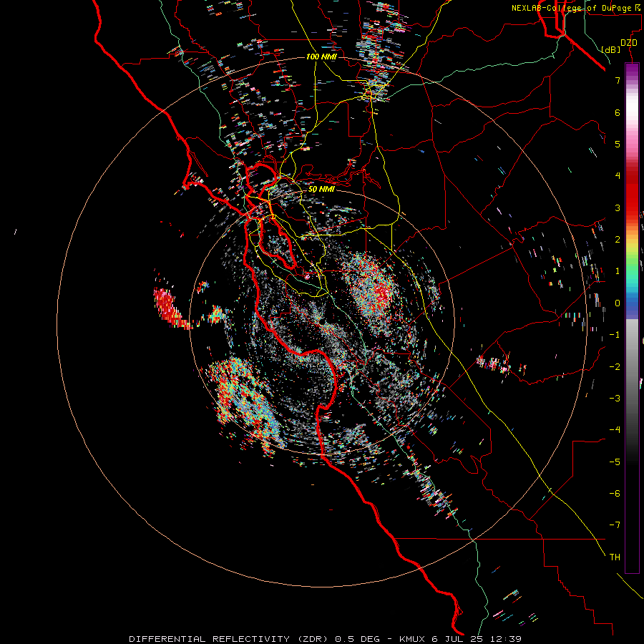
Task: Click the -7 value on the color scale
Action: (615, 525)
